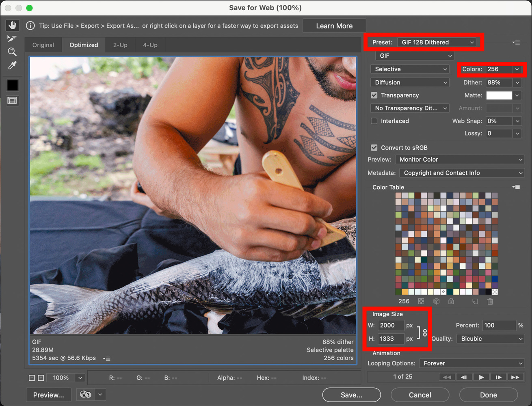Open the Diffusion dither method dropdown

click(x=410, y=82)
